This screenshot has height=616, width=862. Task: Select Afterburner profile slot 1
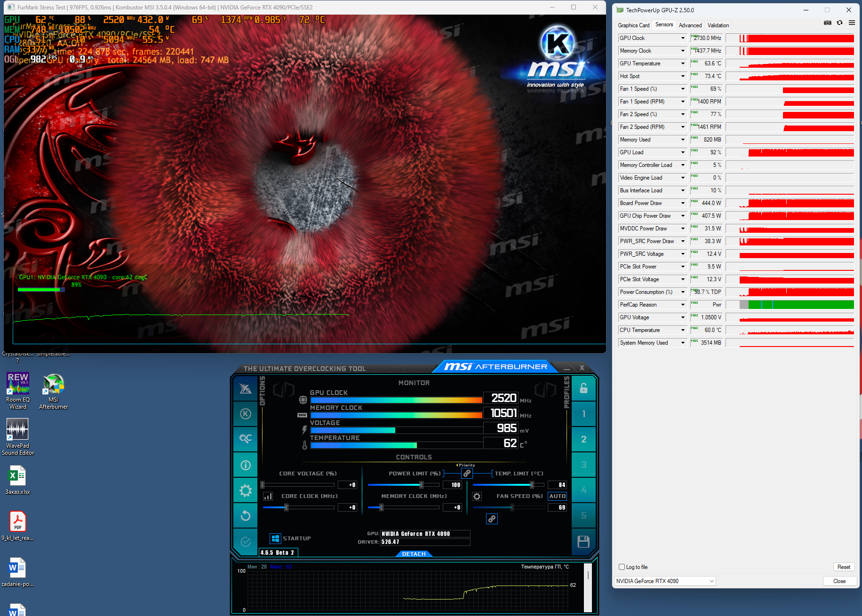pos(583,414)
